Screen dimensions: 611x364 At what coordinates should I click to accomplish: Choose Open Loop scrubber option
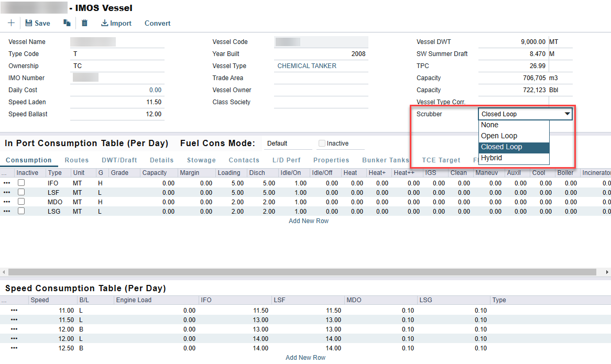click(499, 136)
